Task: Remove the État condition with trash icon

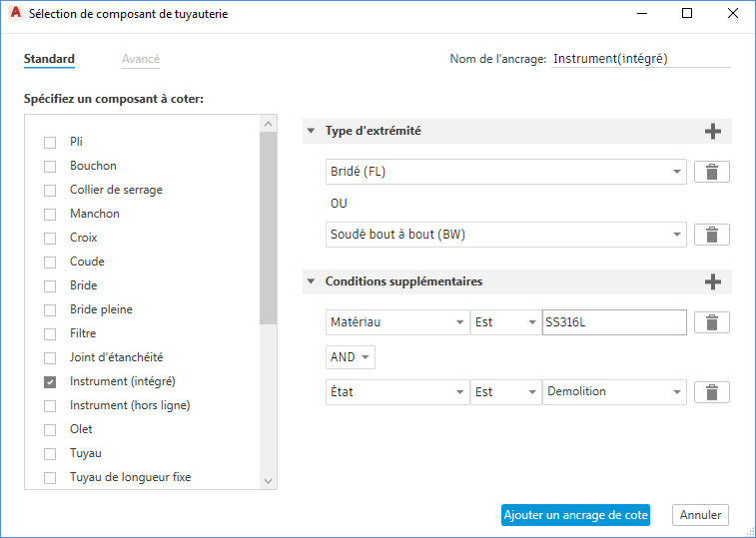Action: point(712,392)
